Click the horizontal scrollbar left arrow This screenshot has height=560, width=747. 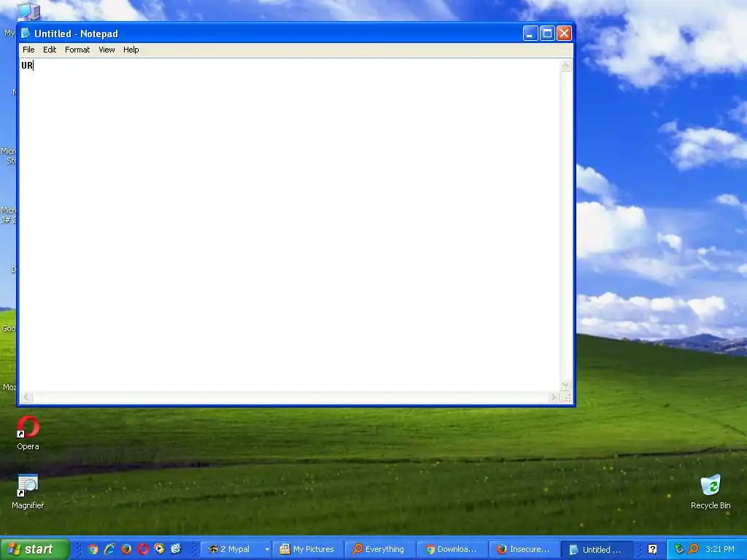tap(27, 397)
